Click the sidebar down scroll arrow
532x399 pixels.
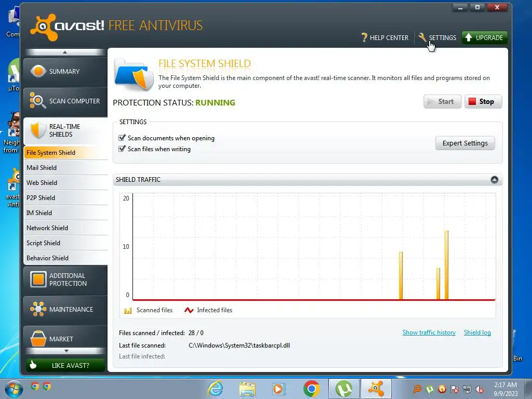[66, 351]
